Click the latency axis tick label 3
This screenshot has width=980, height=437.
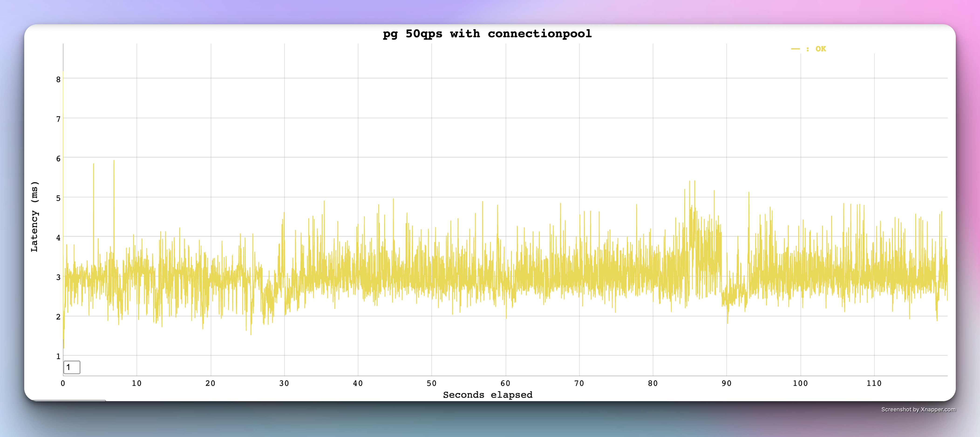58,277
